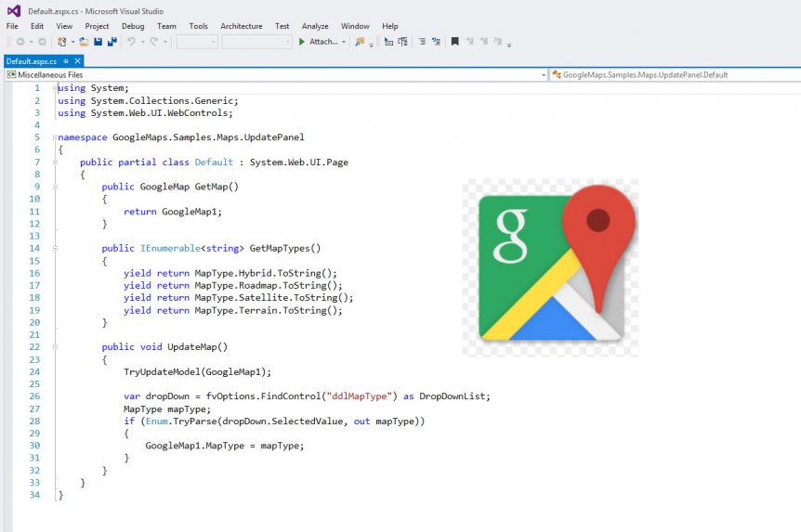Collapse the Default class outline
801x532 pixels.
55,162
